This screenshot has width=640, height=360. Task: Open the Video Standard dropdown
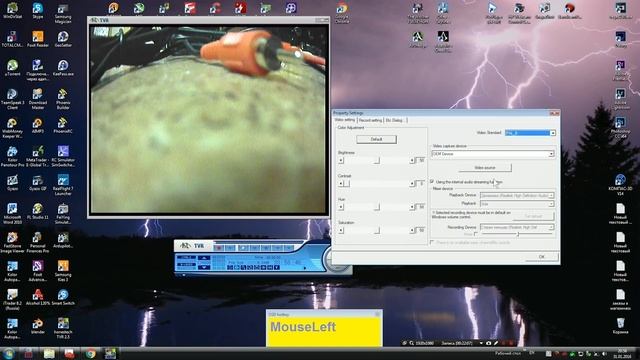pyautogui.click(x=530, y=133)
